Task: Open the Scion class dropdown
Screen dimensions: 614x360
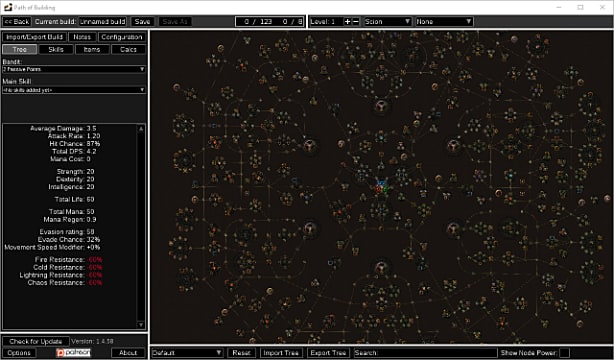Action: tap(387, 22)
